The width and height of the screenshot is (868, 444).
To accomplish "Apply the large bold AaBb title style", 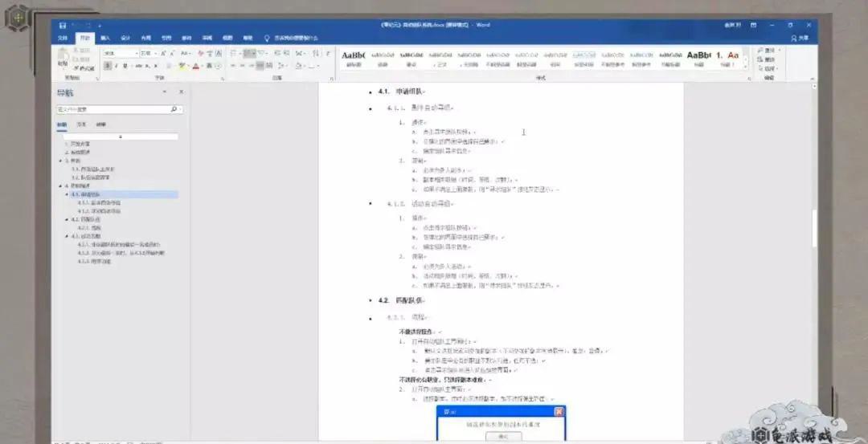I will click(x=698, y=59).
